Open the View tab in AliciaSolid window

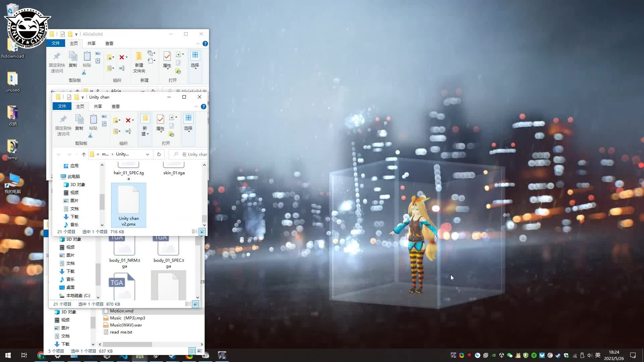point(109,44)
